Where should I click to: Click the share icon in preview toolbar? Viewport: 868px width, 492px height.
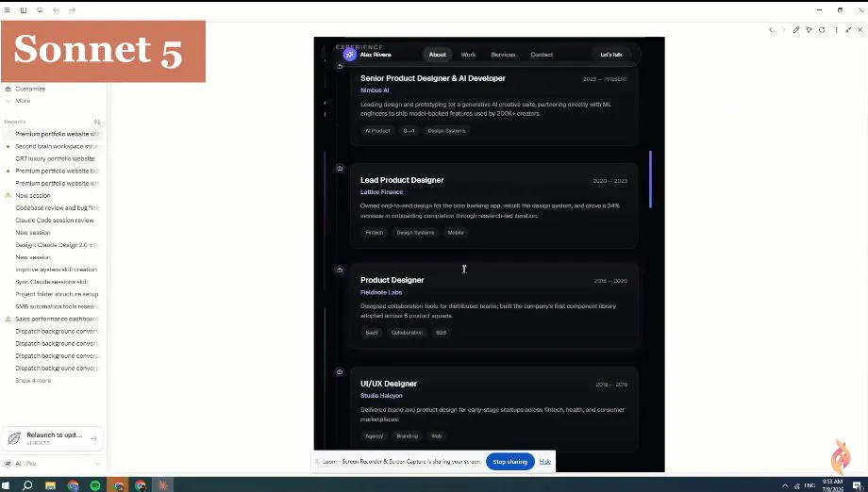pos(809,30)
